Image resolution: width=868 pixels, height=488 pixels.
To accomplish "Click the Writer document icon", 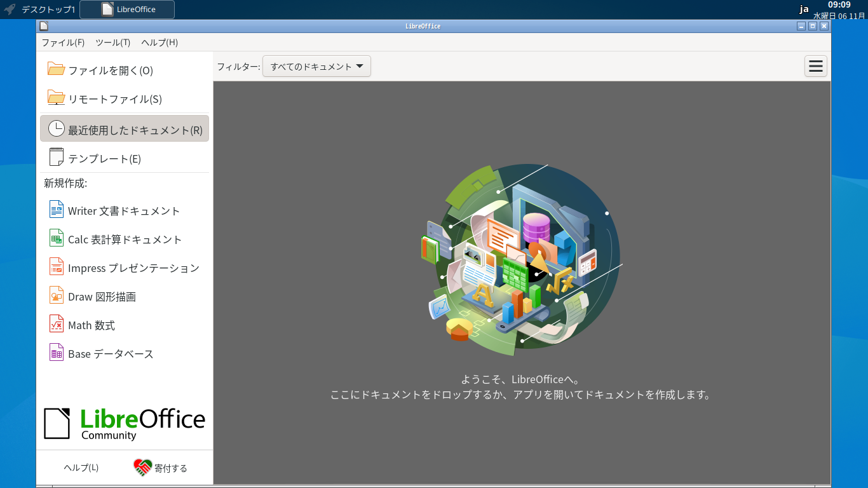I will point(57,209).
